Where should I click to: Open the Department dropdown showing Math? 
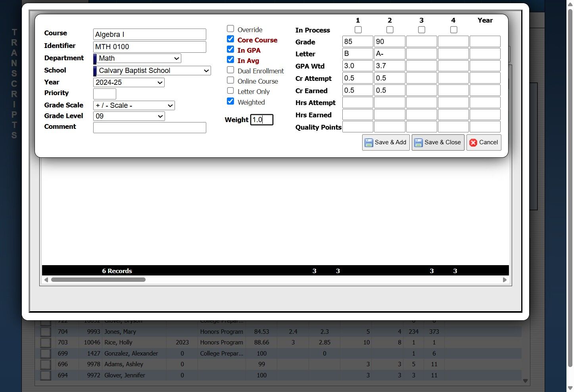point(137,59)
